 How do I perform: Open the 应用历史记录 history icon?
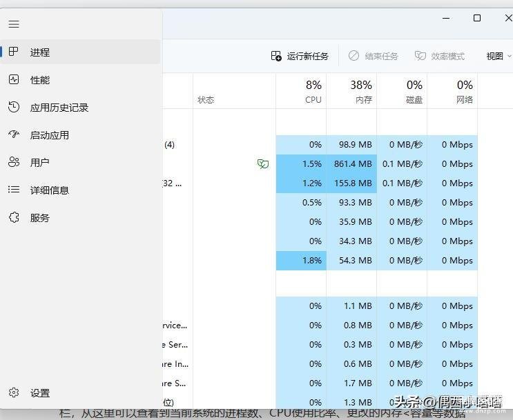coord(14,107)
